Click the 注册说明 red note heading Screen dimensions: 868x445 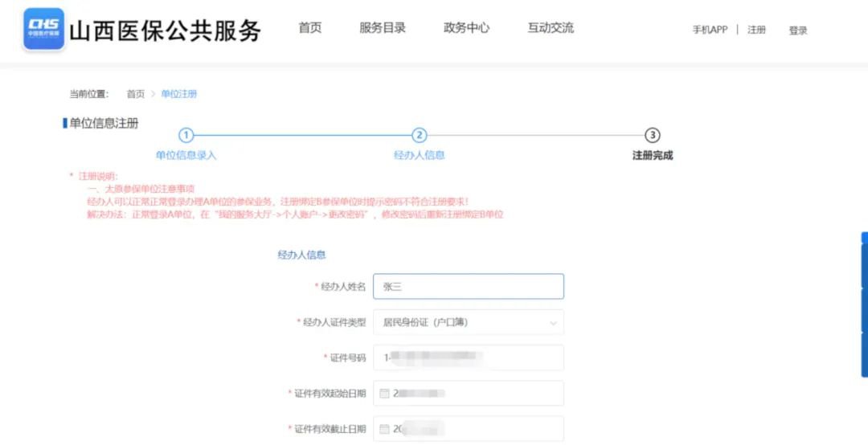tap(97, 176)
